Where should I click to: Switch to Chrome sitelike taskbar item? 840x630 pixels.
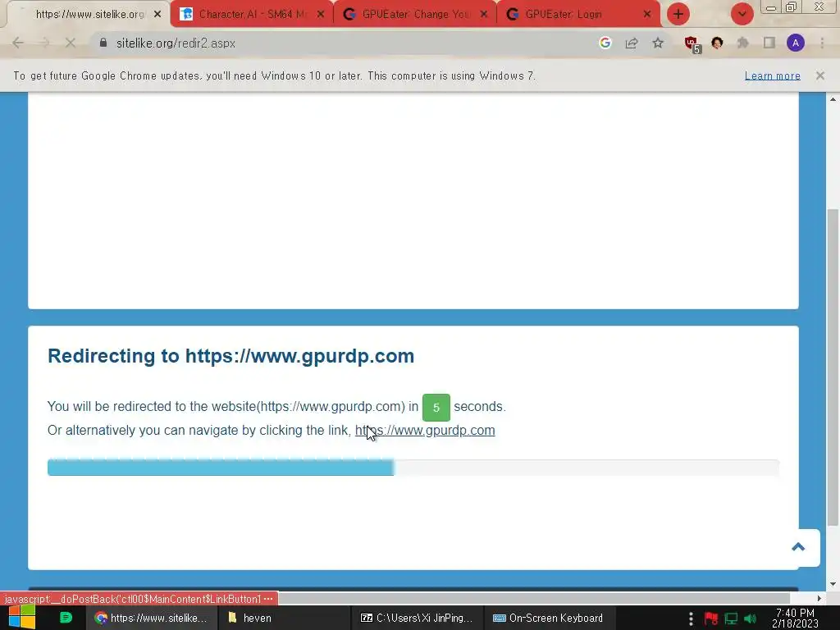[152, 618]
